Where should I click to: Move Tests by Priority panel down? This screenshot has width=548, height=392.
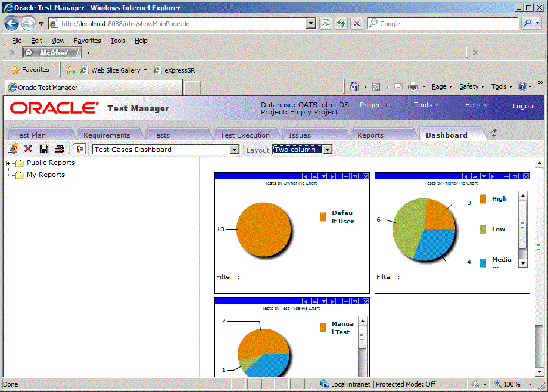[484, 176]
